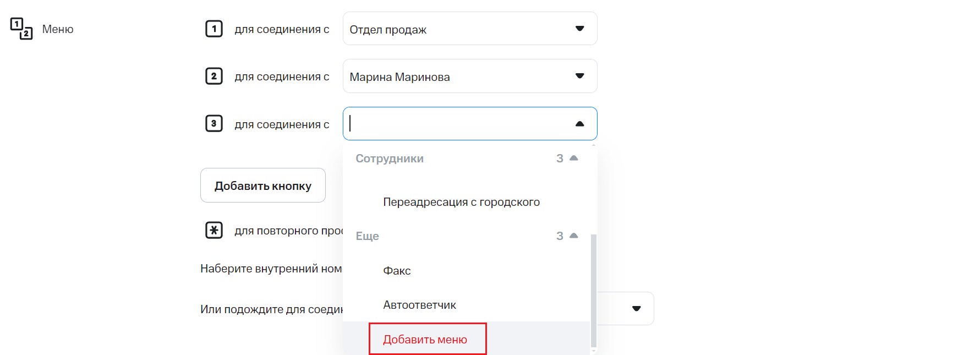Focus the search field for button 3

tap(457, 124)
